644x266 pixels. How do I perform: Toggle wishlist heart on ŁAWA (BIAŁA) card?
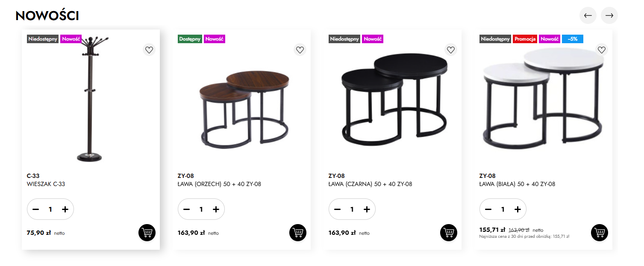click(602, 50)
